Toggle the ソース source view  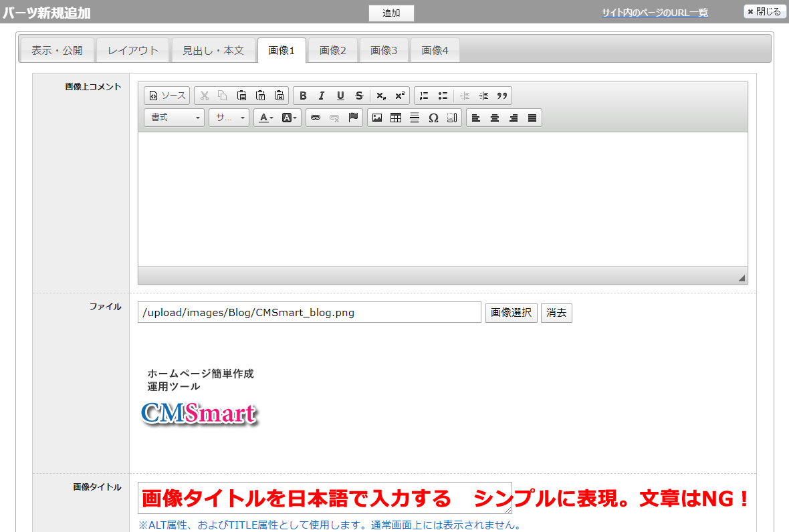[167, 96]
